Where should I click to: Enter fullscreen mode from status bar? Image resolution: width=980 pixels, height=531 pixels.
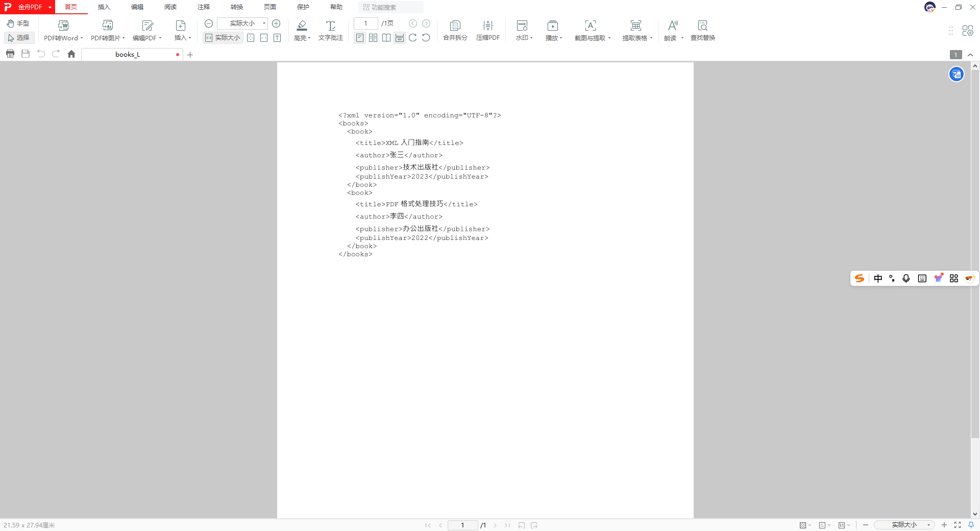click(958, 525)
